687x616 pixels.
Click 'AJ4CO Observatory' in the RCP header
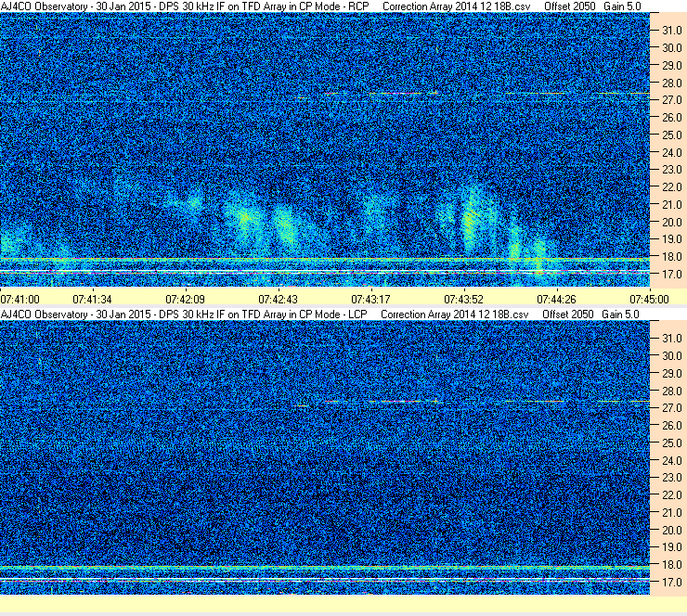click(44, 6)
